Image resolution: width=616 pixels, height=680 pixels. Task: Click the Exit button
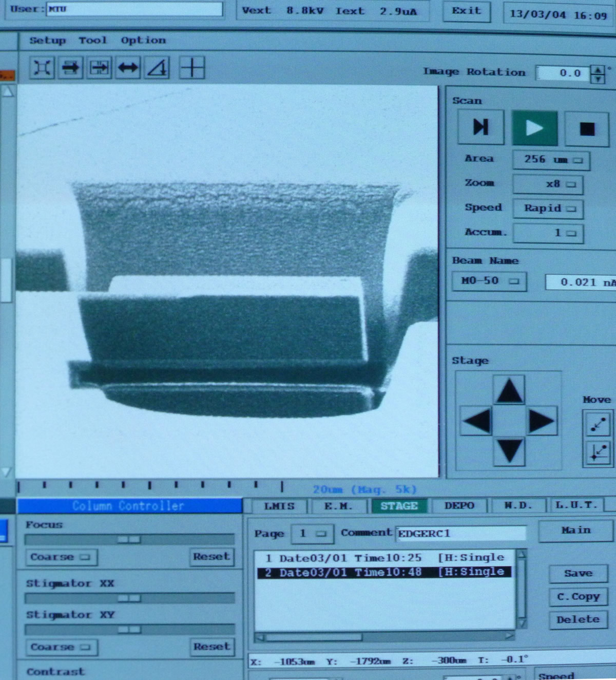(x=466, y=12)
